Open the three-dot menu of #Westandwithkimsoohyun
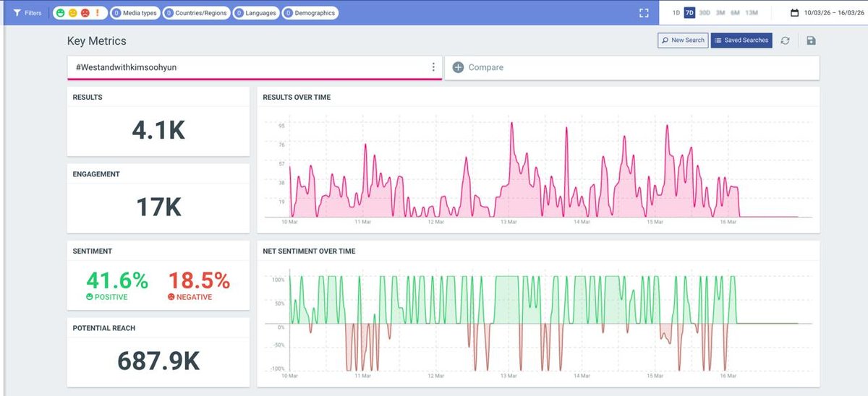Viewport: 868px width, 396px height. (433, 67)
